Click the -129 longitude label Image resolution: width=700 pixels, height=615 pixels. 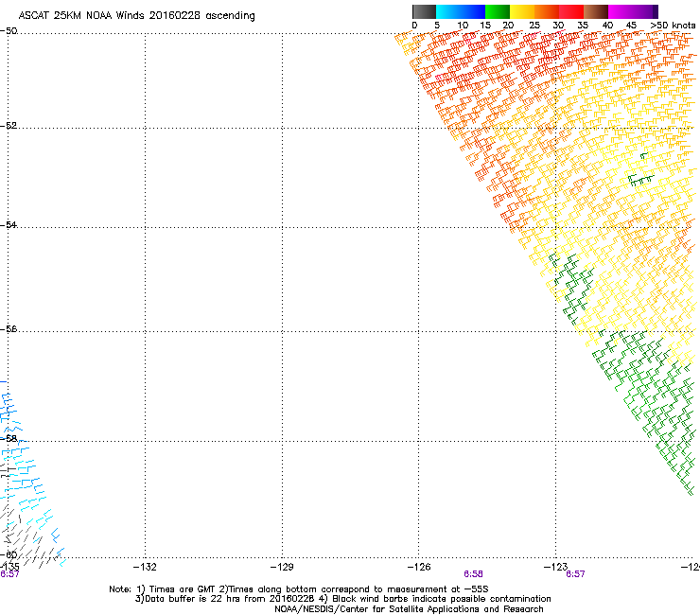tap(282, 567)
